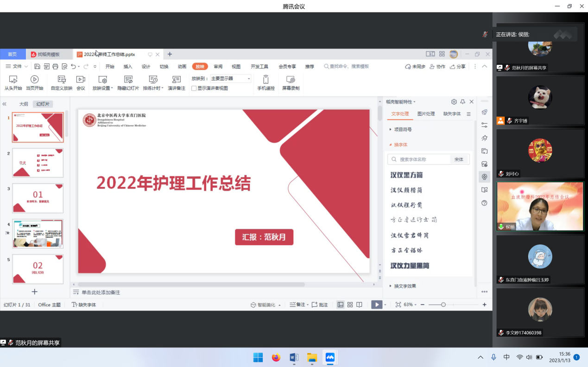588x367 pixels.
Task: Switch to slide sorter grid view icon
Action: (x=350, y=305)
